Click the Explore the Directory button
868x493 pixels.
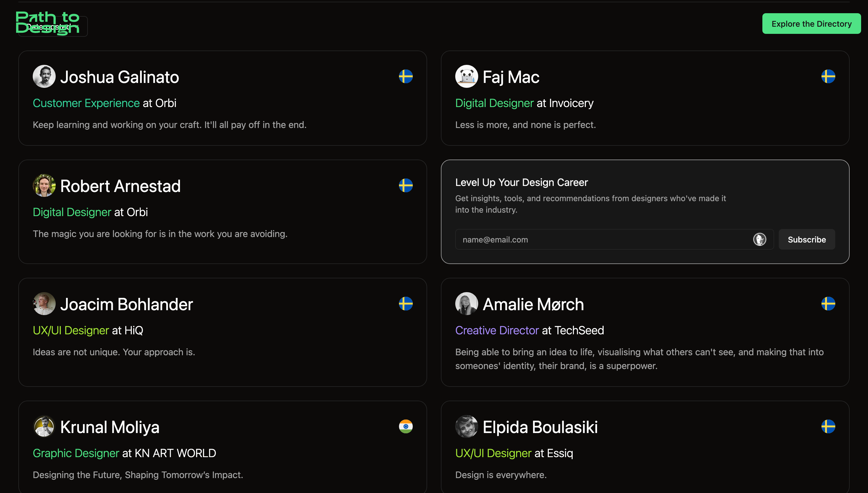tap(811, 23)
